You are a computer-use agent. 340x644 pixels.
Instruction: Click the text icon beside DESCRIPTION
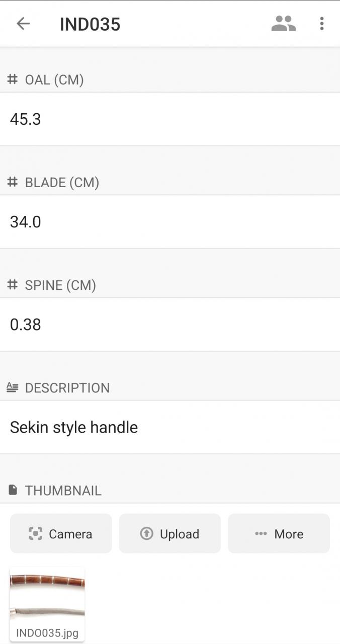tap(13, 387)
